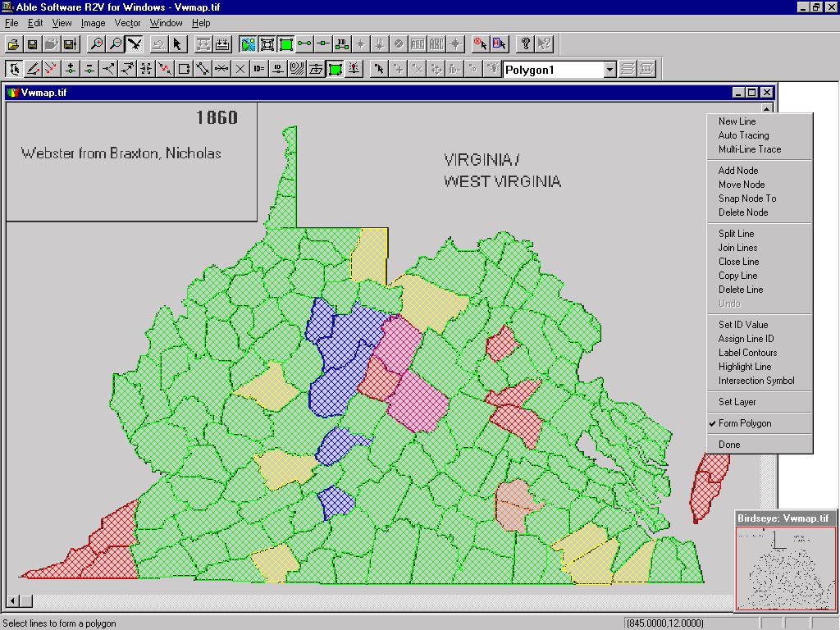Screen dimensions: 840x630
Task: Open the Vector menu
Action: pos(127,23)
